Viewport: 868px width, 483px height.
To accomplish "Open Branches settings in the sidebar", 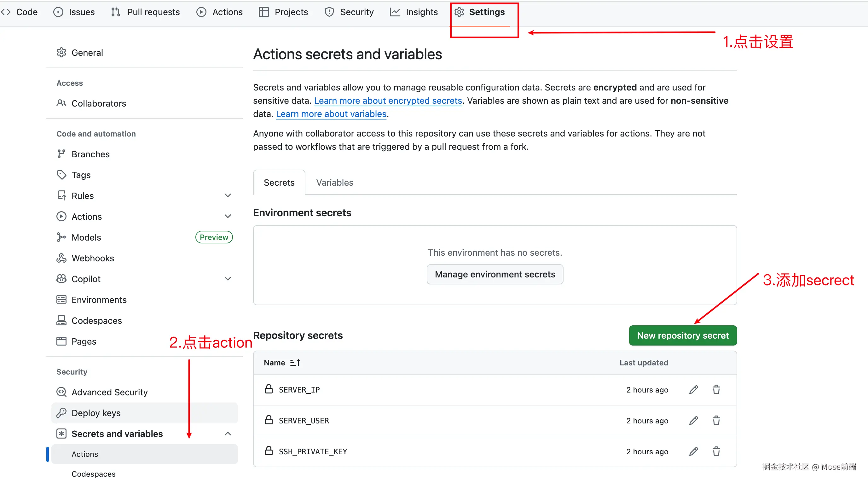I will (x=90, y=154).
